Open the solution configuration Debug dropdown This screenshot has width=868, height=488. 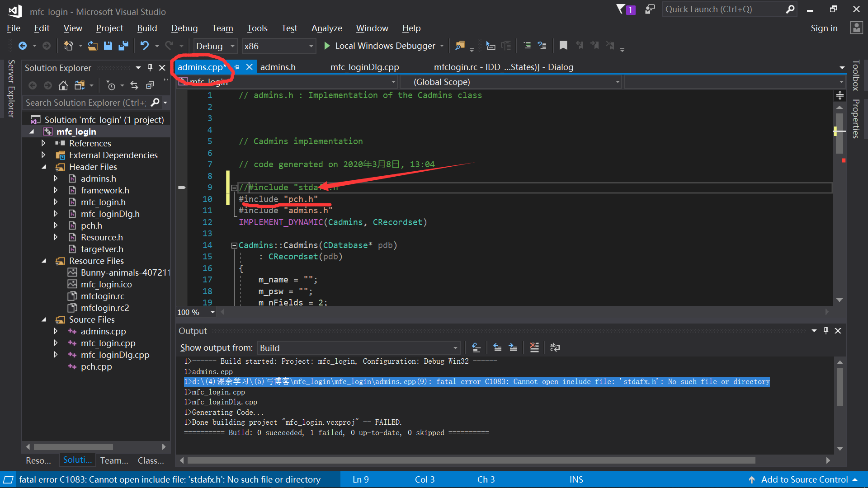pyautogui.click(x=232, y=46)
